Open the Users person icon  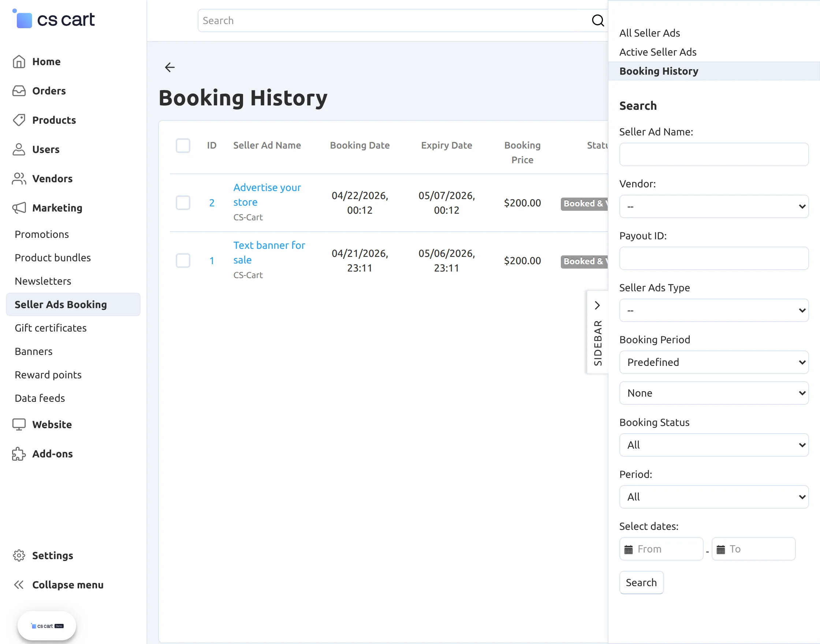pos(19,149)
